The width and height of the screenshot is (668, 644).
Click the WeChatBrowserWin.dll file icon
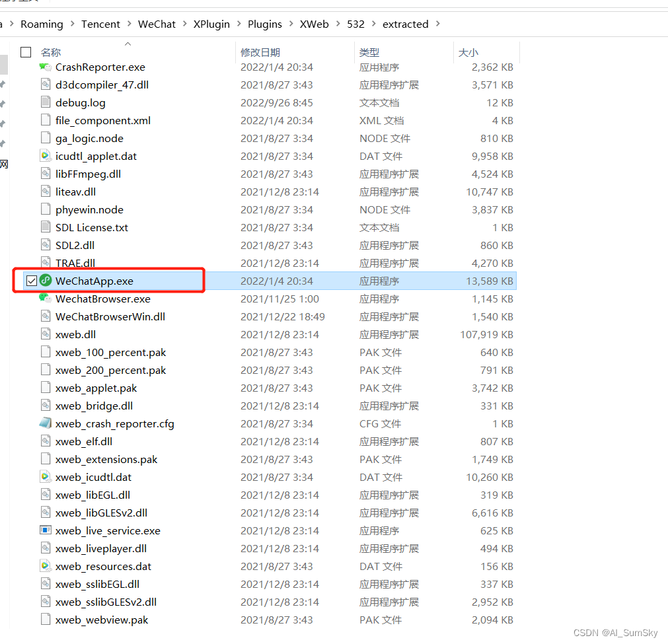45,316
